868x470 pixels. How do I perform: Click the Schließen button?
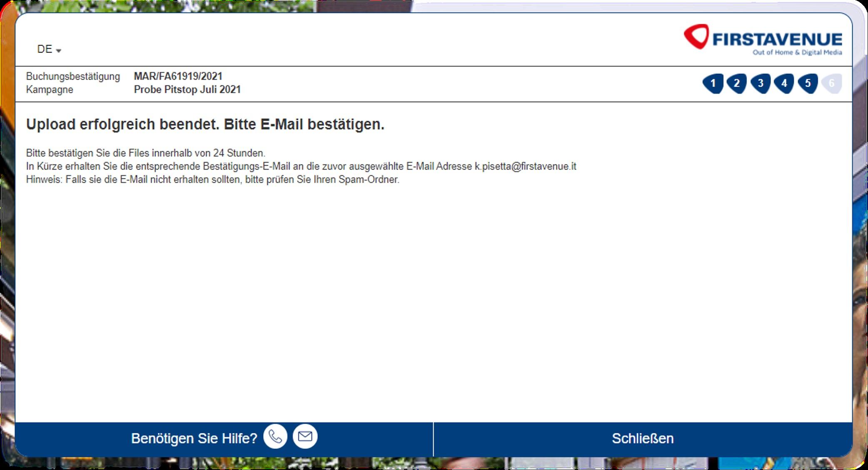643,439
